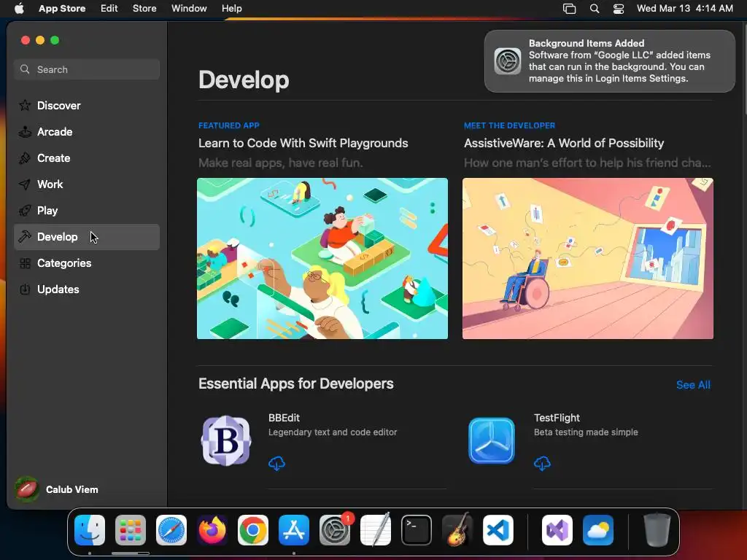
Task: Open Stage Manager menu bar icon
Action: click(569, 9)
